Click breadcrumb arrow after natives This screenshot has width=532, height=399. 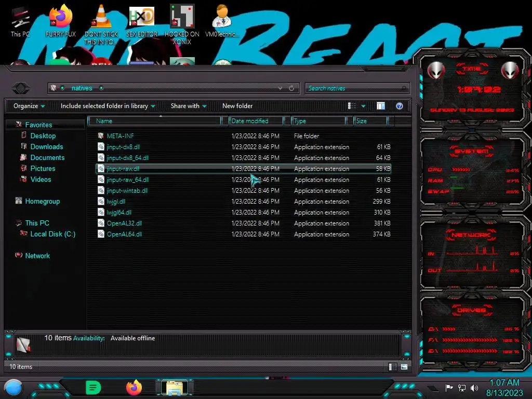point(101,88)
